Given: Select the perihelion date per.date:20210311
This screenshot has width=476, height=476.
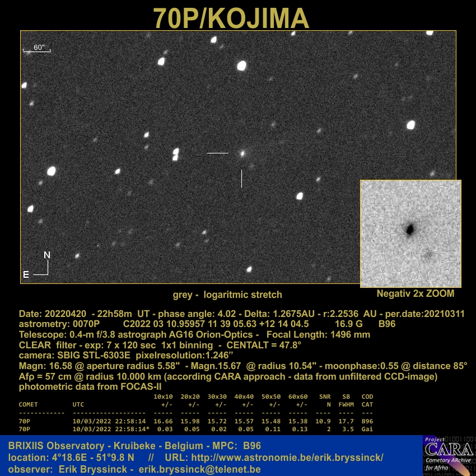Looking at the screenshot, I should (424, 314).
